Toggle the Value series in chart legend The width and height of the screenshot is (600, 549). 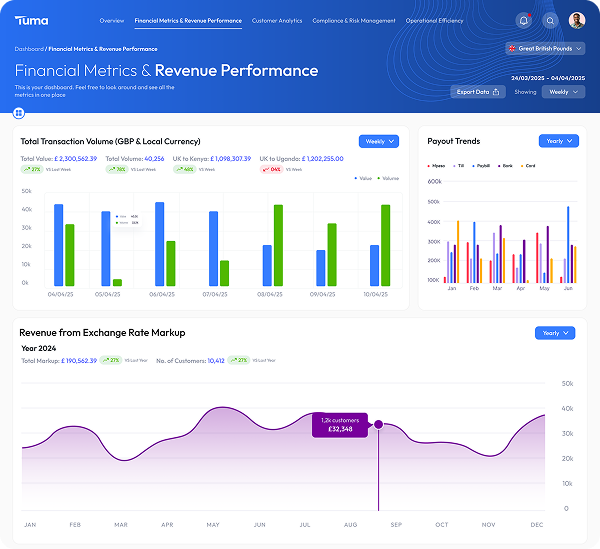361,177
